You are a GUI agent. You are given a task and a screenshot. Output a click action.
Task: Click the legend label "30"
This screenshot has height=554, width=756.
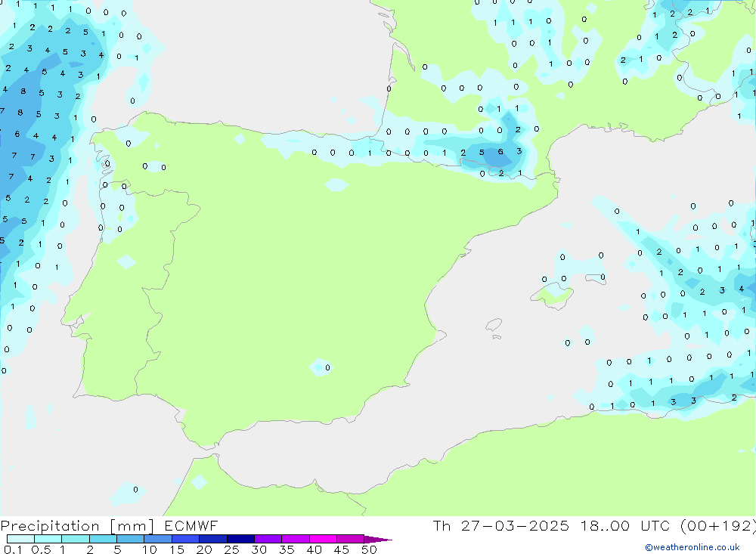pyautogui.click(x=259, y=549)
